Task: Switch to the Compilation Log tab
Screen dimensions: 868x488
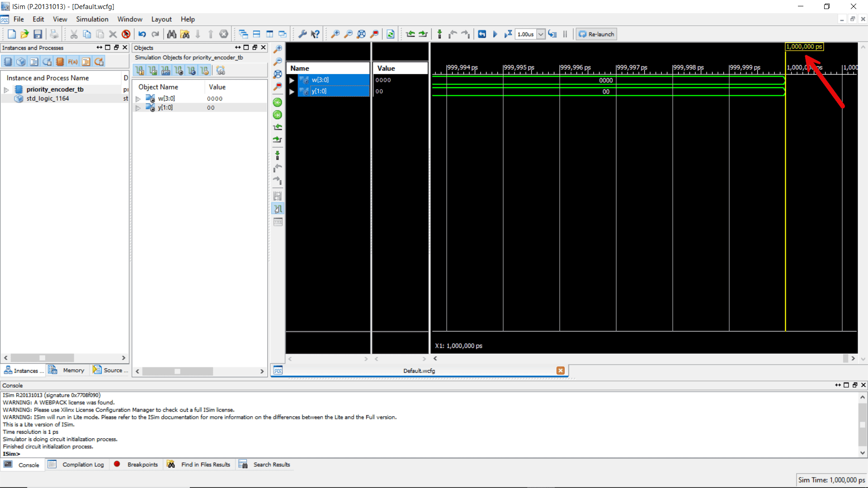Action: [83, 464]
